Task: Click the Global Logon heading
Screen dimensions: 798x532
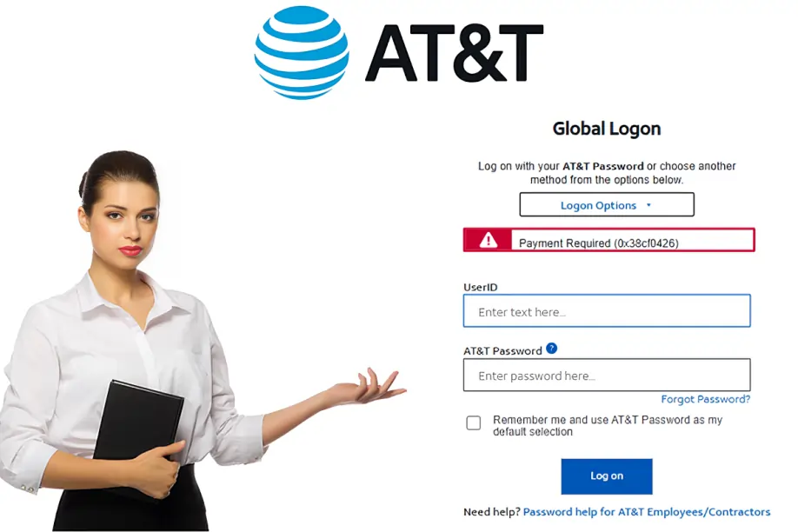Action: pos(607,129)
